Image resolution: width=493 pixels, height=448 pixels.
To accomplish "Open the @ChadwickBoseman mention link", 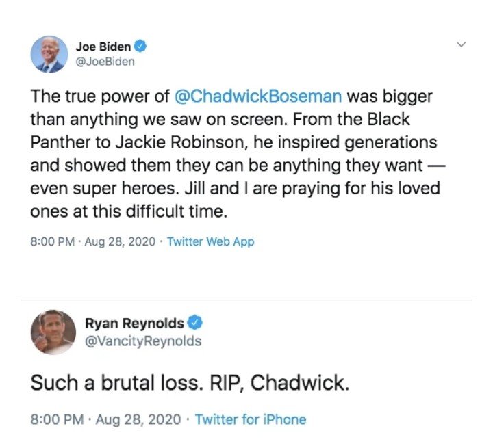I will tap(258, 96).
